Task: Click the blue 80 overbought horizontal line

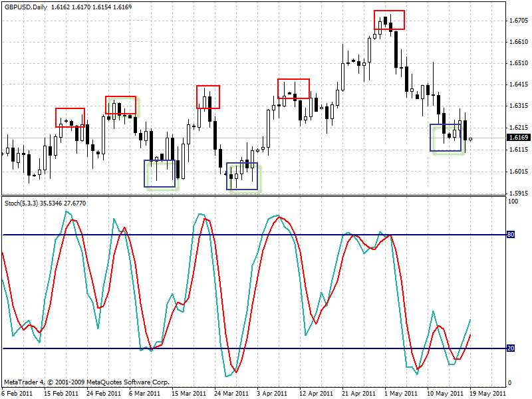Action: 255,235
